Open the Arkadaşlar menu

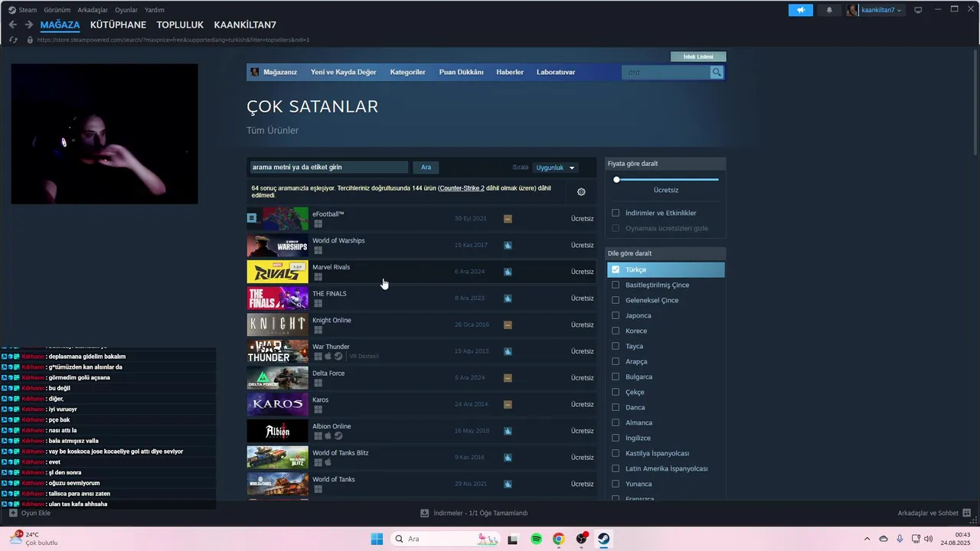[x=92, y=10]
